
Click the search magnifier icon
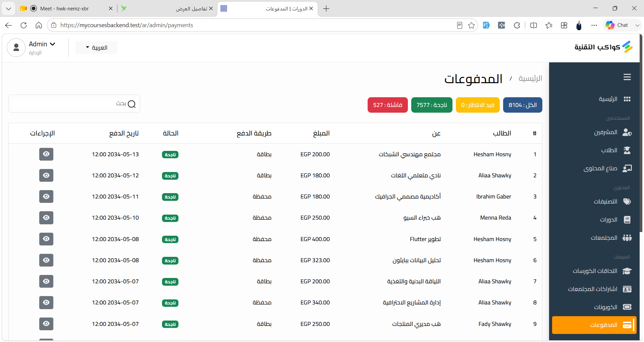(132, 104)
